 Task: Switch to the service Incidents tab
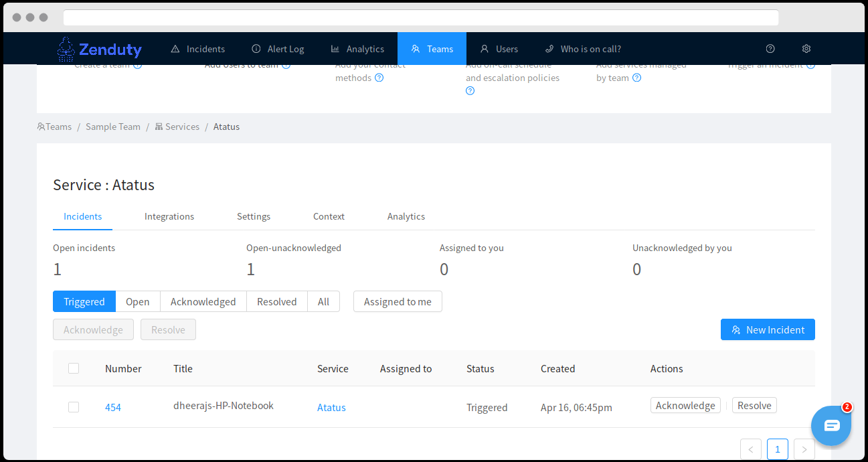click(83, 216)
